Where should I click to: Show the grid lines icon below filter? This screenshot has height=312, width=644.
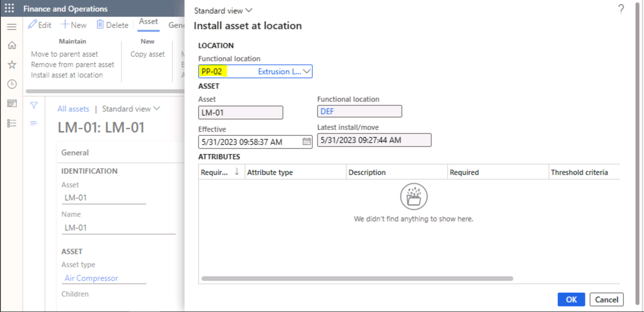[x=34, y=123]
